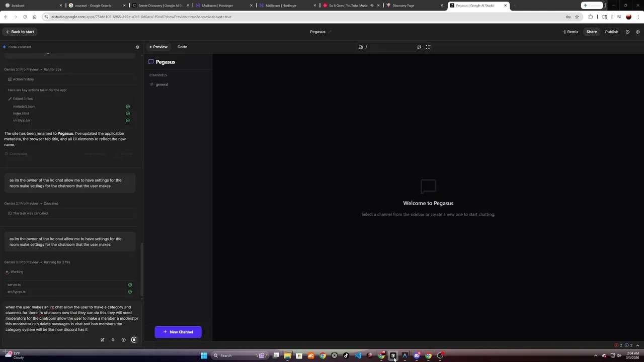Image resolution: width=644 pixels, height=362 pixels.
Task: Close the Pegasus AI Studio tab
Action: [x=505, y=6]
